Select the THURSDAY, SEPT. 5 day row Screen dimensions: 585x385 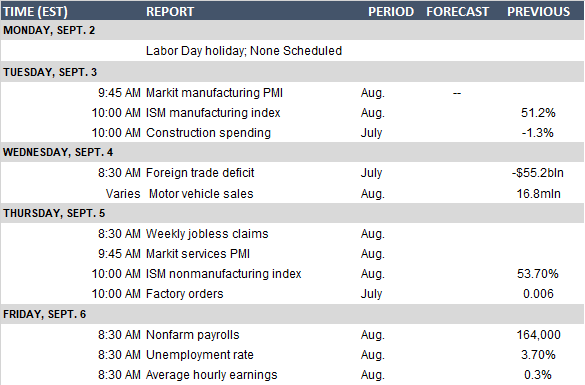click(292, 213)
